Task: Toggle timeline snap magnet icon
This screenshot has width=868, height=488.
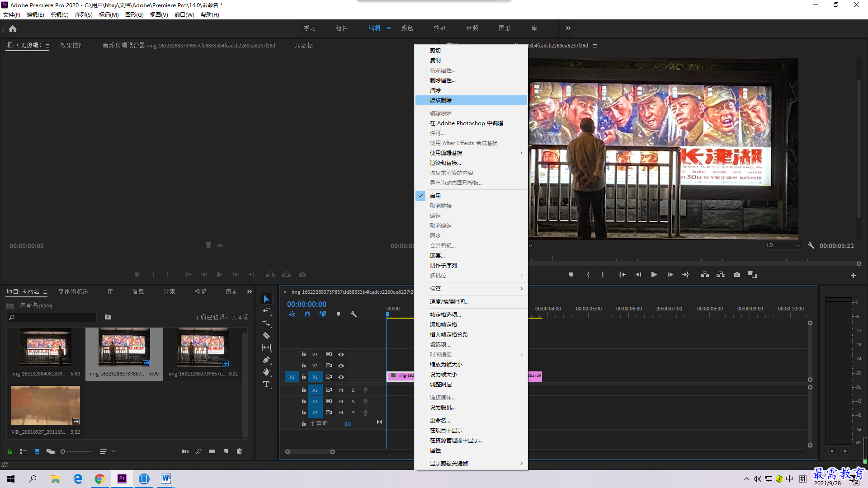Action: [x=307, y=314]
